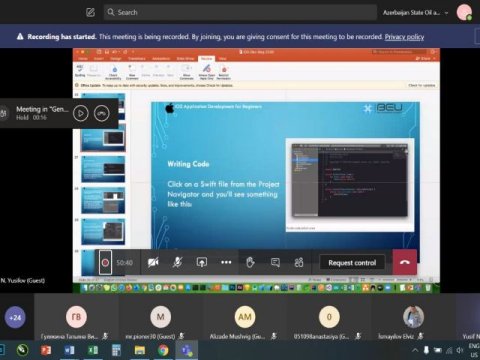Click the held meeting label "Meeting in Gen..."

pos(42,109)
